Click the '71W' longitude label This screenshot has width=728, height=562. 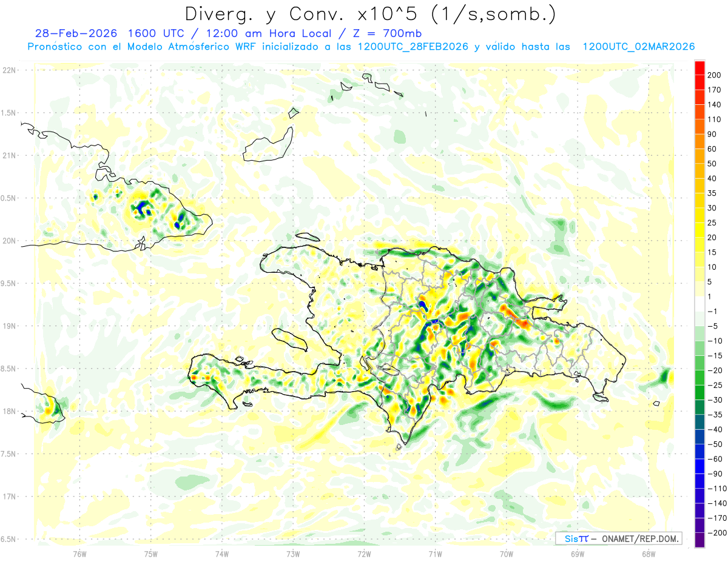pos(435,554)
